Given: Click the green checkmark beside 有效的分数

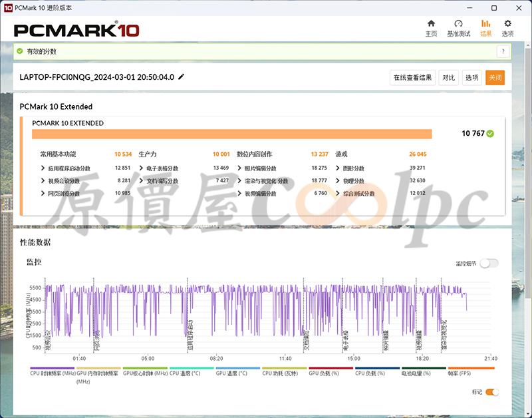Looking at the screenshot, I should 20,51.
